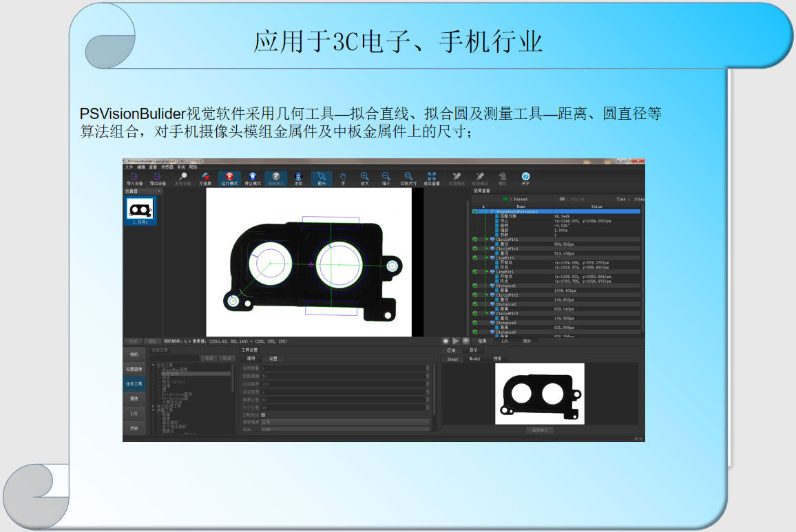The width and height of the screenshot is (796, 532).
Task: Open the 搜索精度 dropdown showing 正常
Action: click(x=344, y=422)
